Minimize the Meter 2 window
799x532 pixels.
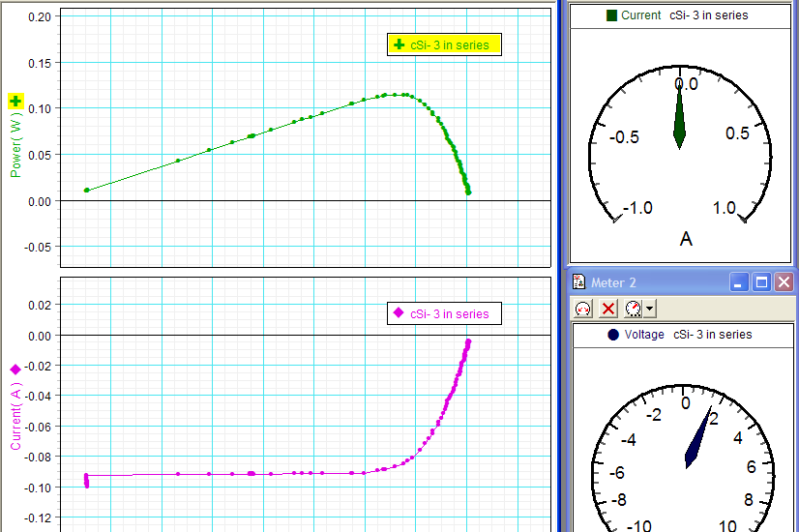[x=740, y=282]
